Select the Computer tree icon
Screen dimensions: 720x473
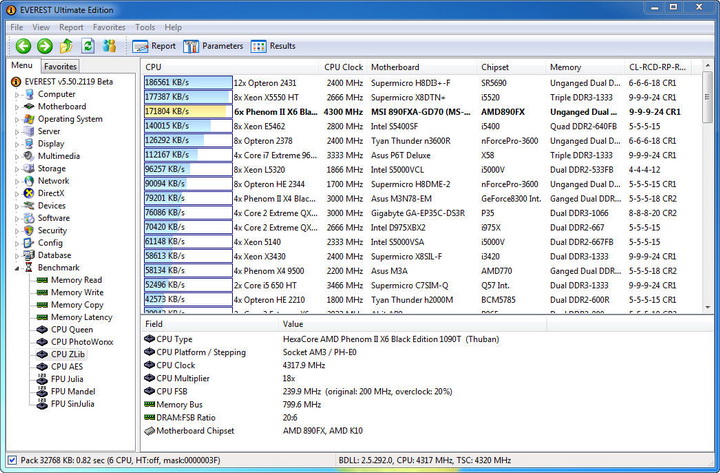(29, 94)
